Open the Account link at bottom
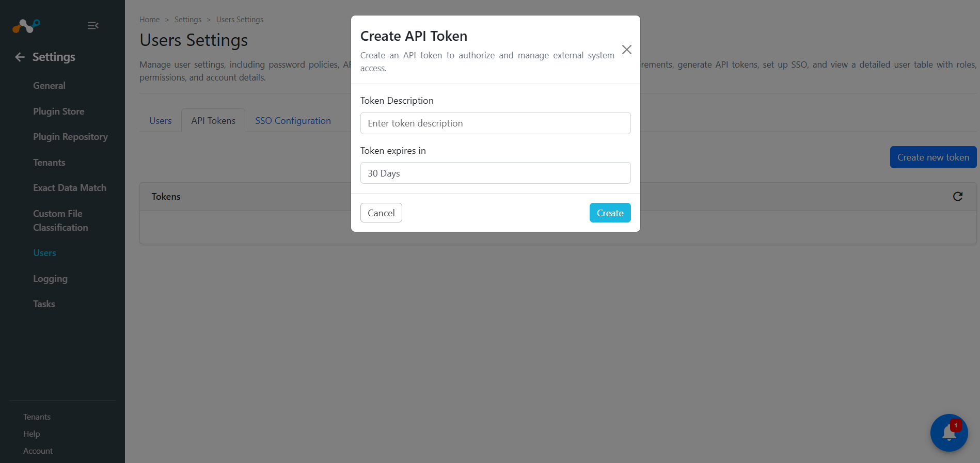Image resolution: width=980 pixels, height=463 pixels. (x=38, y=451)
